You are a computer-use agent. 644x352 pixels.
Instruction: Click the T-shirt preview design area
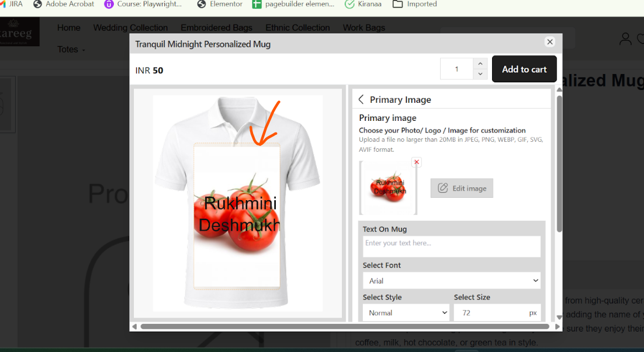237,216
